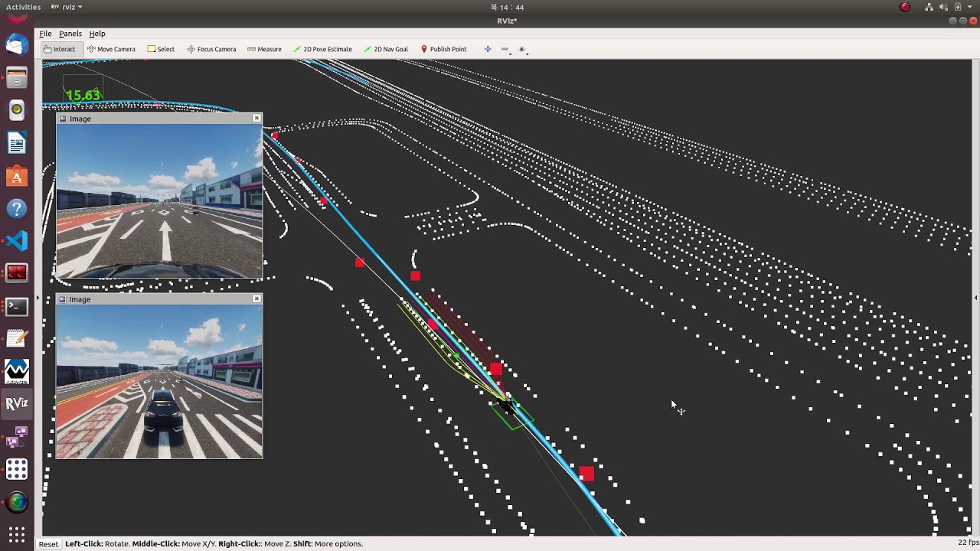The width and height of the screenshot is (980, 551).
Task: Open the minus remove-tool dropdown
Action: 505,49
